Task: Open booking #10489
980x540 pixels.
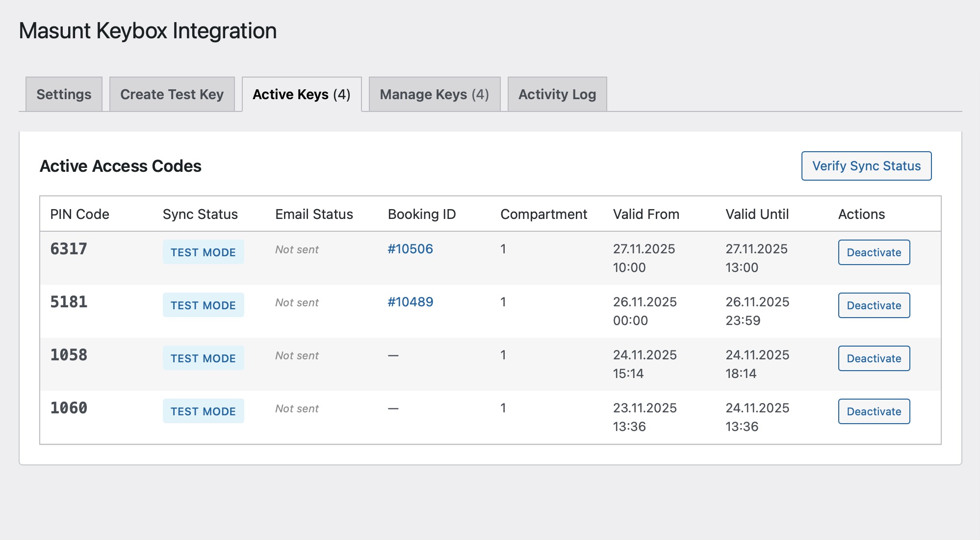Action: 410,302
